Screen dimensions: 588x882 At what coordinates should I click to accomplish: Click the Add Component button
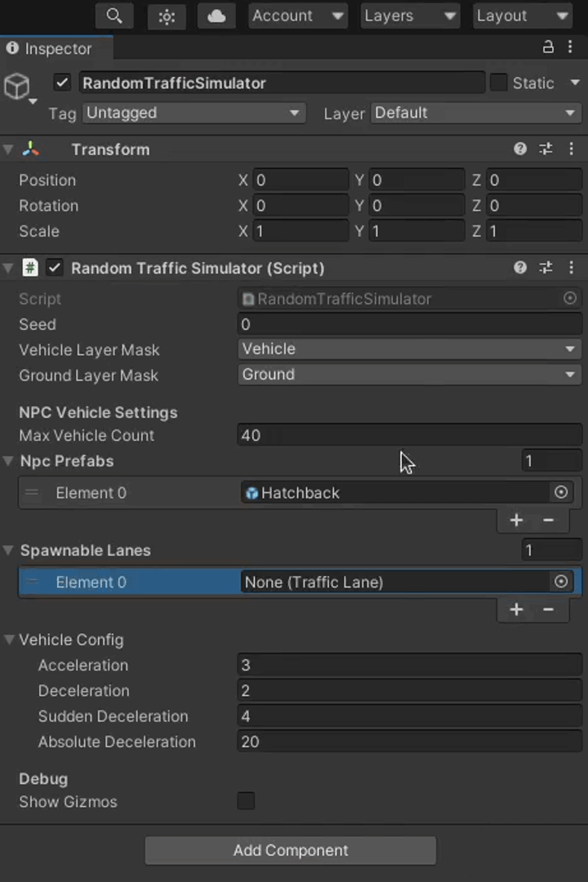(x=291, y=850)
